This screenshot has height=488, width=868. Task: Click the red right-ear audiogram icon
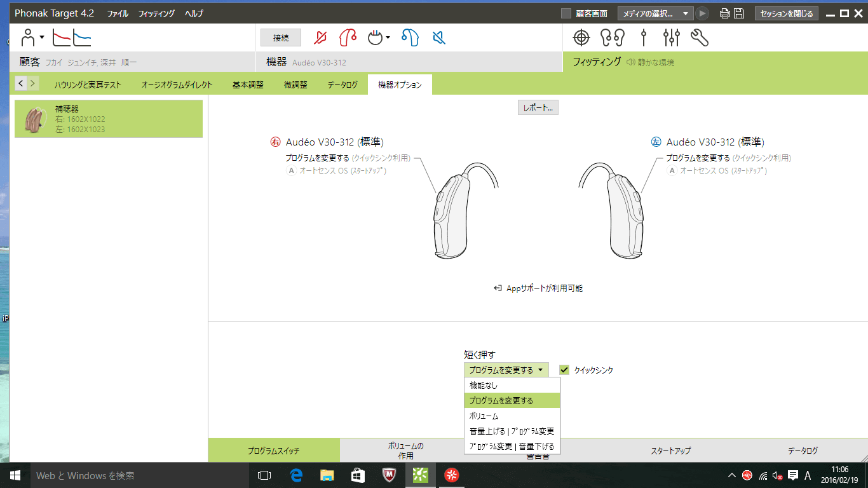tap(61, 38)
